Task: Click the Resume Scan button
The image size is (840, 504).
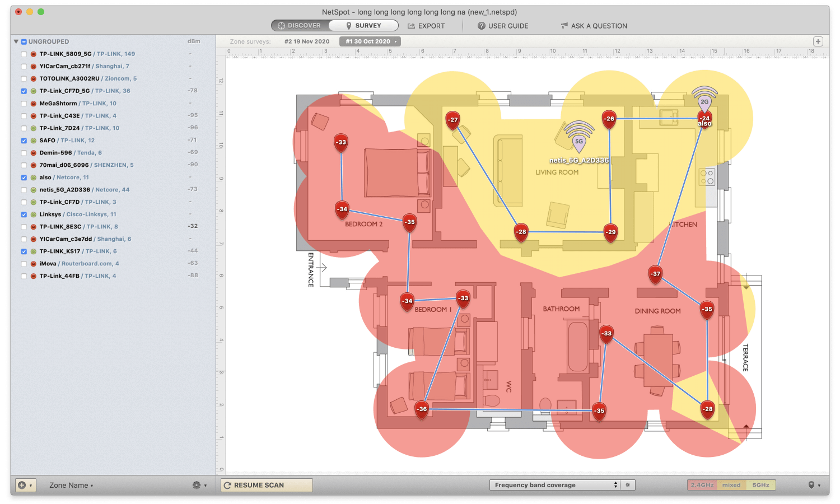Action: click(267, 485)
